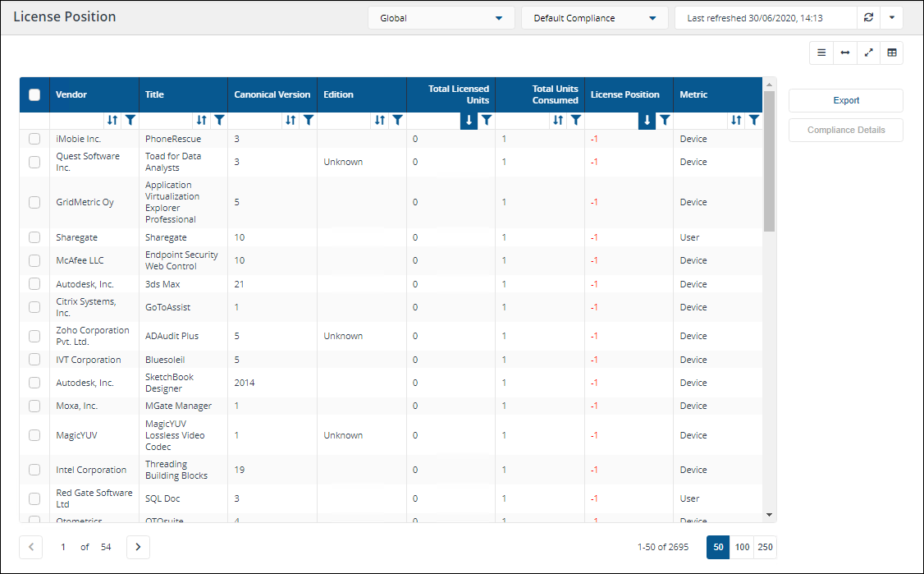Open the dropdown arrow next to refresh

891,18
